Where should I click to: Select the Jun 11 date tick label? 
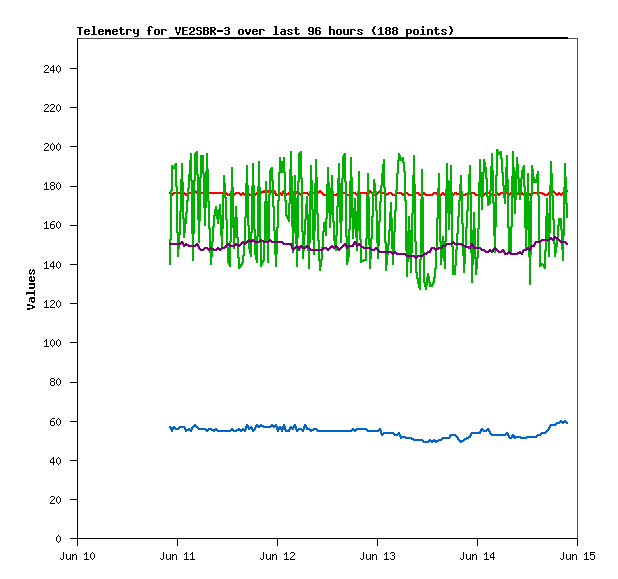pos(178,555)
